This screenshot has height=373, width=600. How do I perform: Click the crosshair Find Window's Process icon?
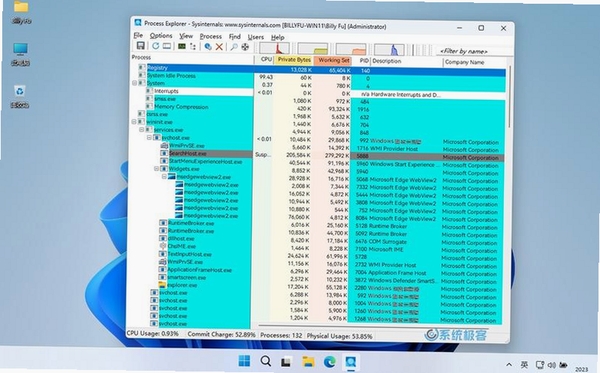click(x=245, y=47)
